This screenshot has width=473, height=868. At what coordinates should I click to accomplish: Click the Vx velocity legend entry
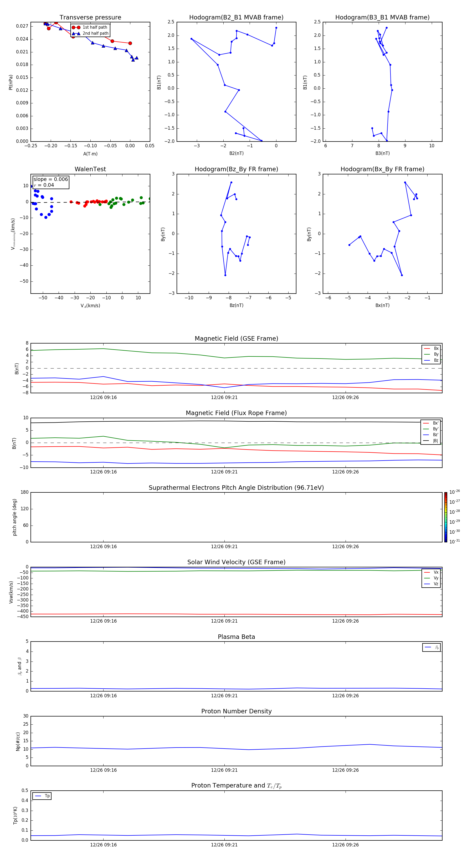coord(431,573)
